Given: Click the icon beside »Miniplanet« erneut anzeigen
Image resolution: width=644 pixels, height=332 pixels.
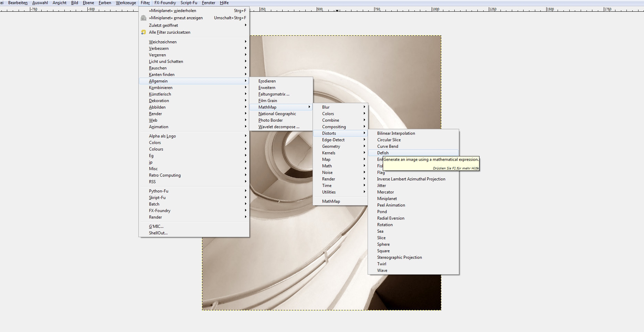Looking at the screenshot, I should [x=144, y=18].
